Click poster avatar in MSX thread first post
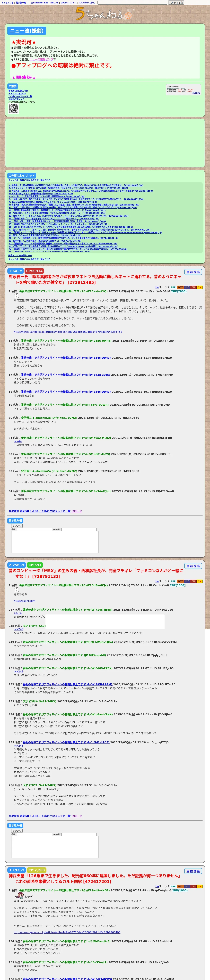 [16, 590]
